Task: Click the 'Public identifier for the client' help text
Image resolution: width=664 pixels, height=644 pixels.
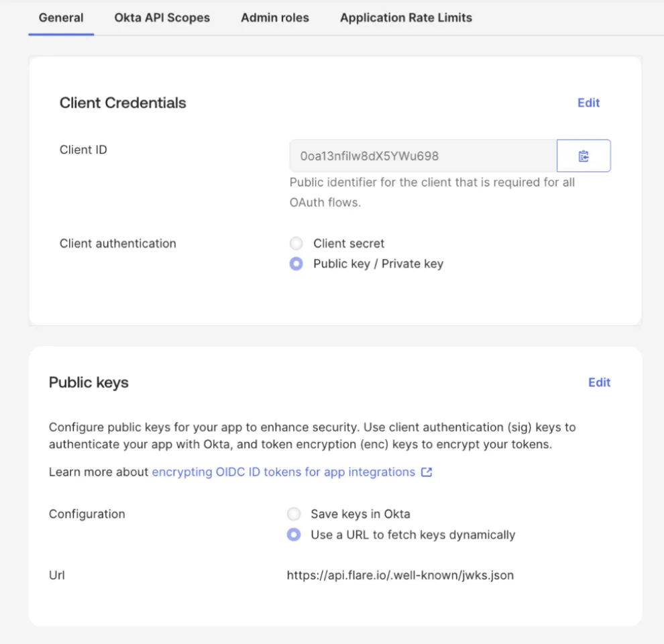Action: (x=432, y=193)
